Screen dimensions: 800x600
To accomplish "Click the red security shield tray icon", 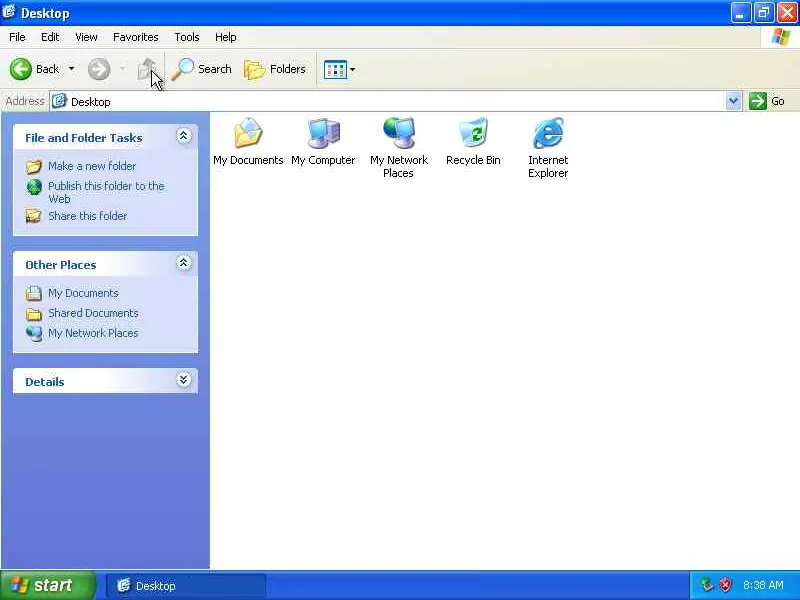I will [724, 585].
